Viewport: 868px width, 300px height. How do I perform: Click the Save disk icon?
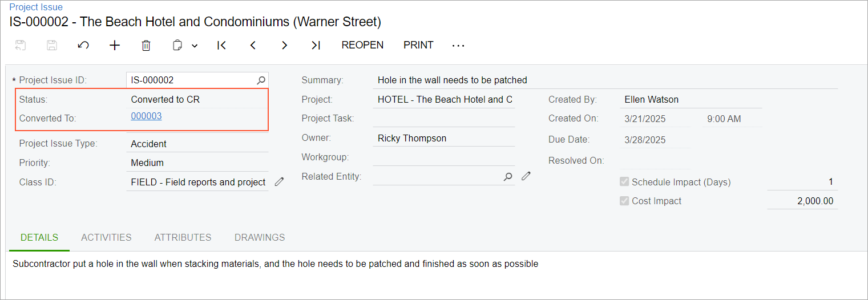click(x=52, y=46)
